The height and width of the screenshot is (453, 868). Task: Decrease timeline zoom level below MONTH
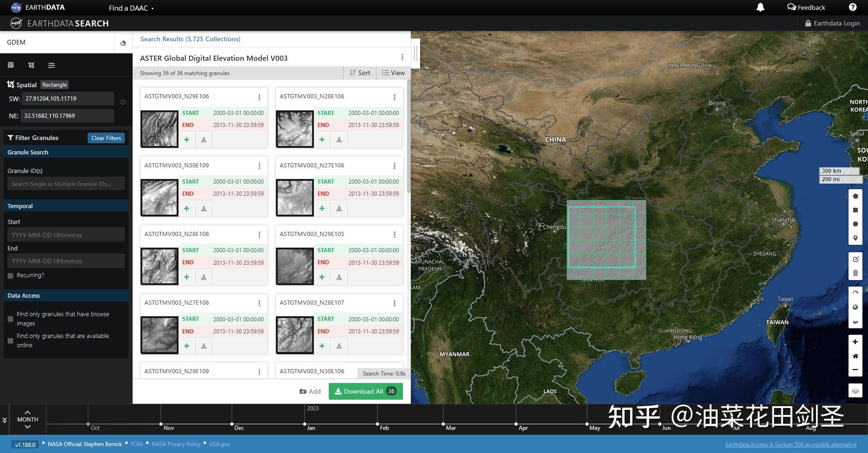(x=27, y=427)
